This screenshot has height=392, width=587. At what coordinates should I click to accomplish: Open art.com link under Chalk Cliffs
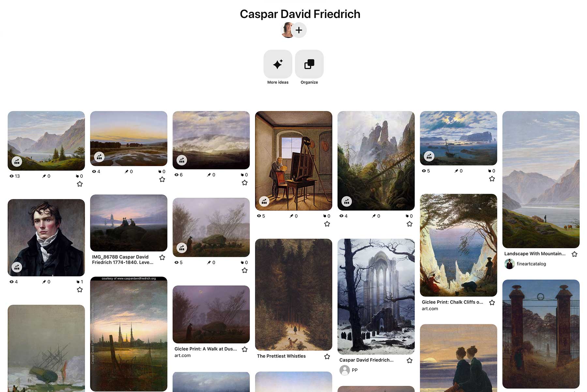coord(430,309)
